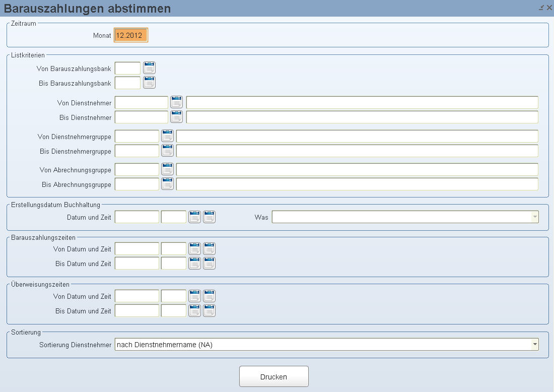Minimize the Barauszahlungen abstimmen window

coord(541,8)
